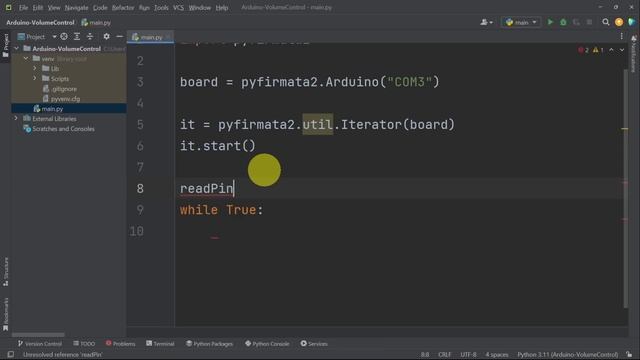Select the .gitignore file

(60, 89)
